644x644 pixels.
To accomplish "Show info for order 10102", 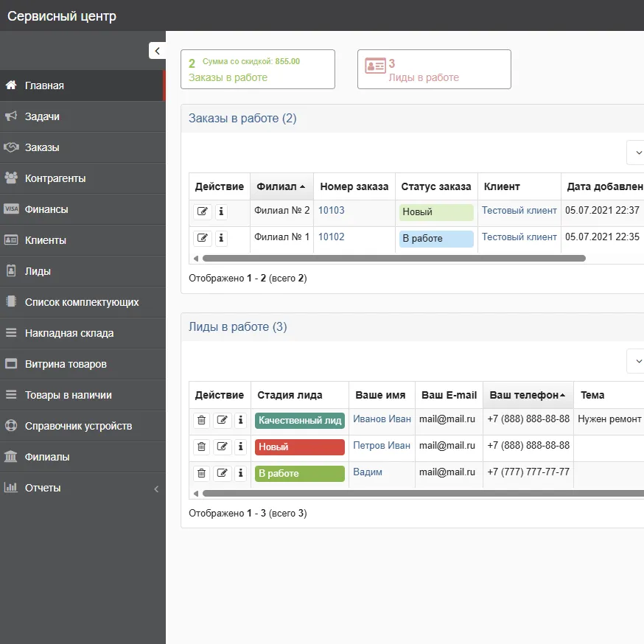I will point(221,238).
